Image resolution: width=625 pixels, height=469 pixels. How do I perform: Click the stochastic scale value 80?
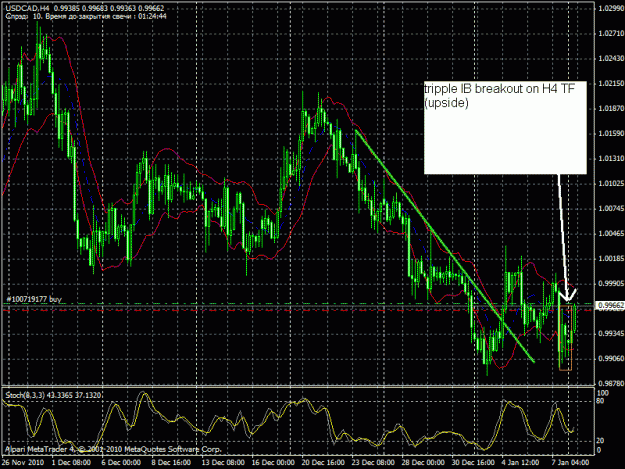(x=602, y=400)
